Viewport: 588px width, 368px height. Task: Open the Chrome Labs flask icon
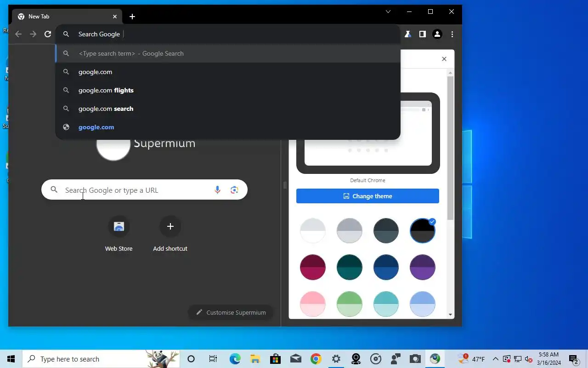tap(407, 34)
